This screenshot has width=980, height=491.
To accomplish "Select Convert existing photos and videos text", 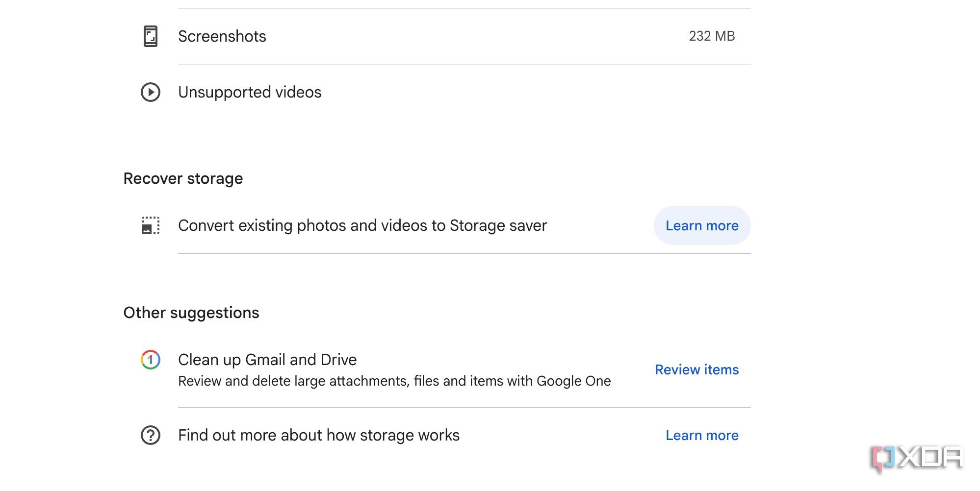I will (x=362, y=225).
